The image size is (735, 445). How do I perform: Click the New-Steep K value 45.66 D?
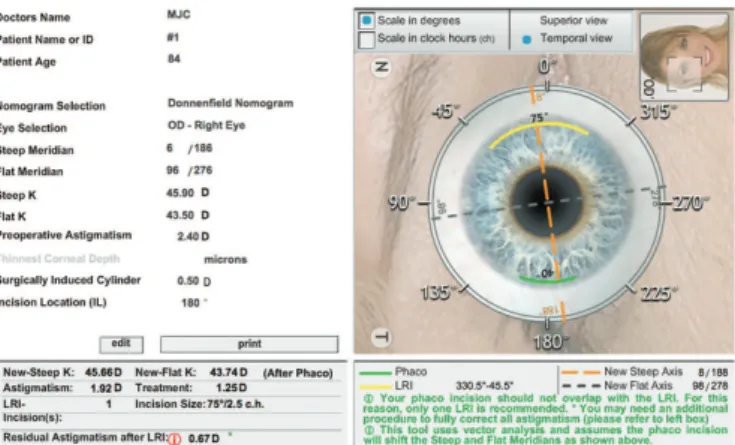(103, 372)
